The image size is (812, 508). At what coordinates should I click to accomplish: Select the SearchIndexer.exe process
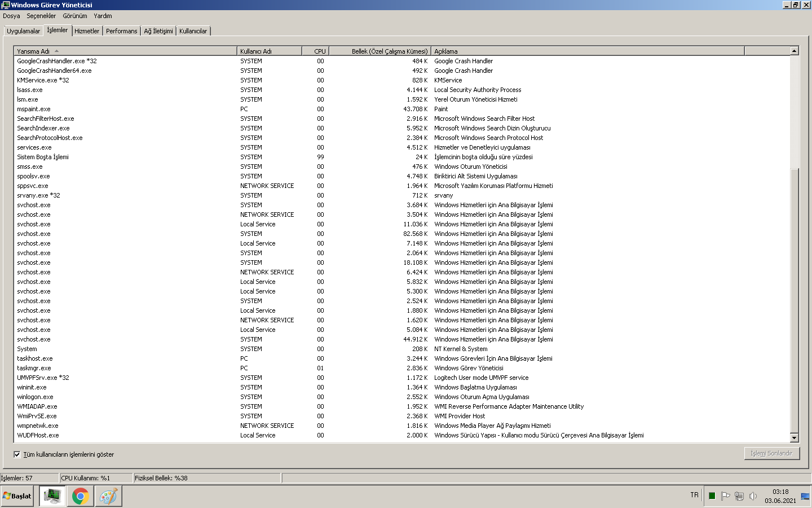[401, 128]
